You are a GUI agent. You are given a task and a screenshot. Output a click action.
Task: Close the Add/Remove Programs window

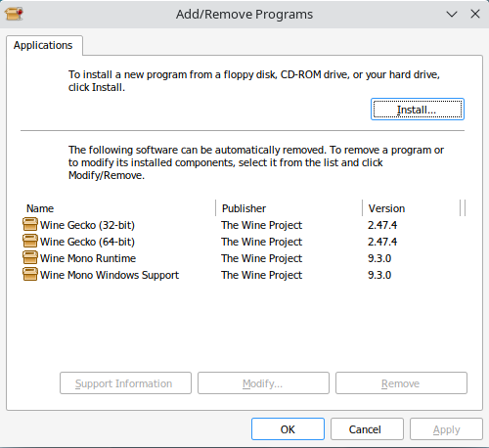click(475, 14)
